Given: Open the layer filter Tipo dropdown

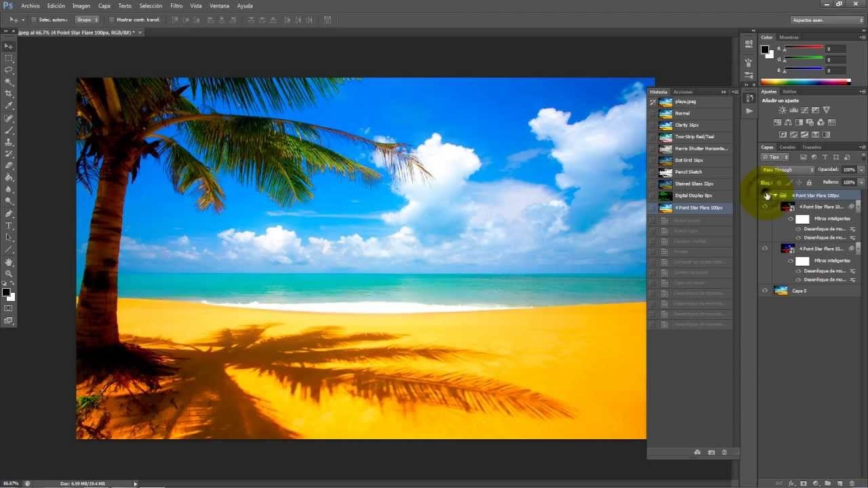Looking at the screenshot, I should 776,157.
